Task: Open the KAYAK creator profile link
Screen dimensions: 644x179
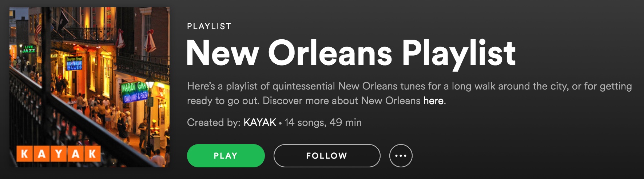Action: [x=260, y=122]
